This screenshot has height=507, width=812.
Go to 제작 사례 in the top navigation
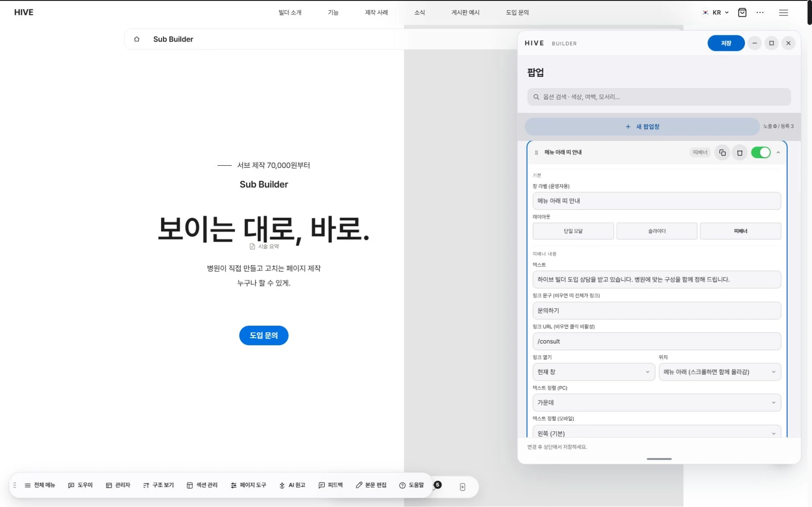(376, 13)
